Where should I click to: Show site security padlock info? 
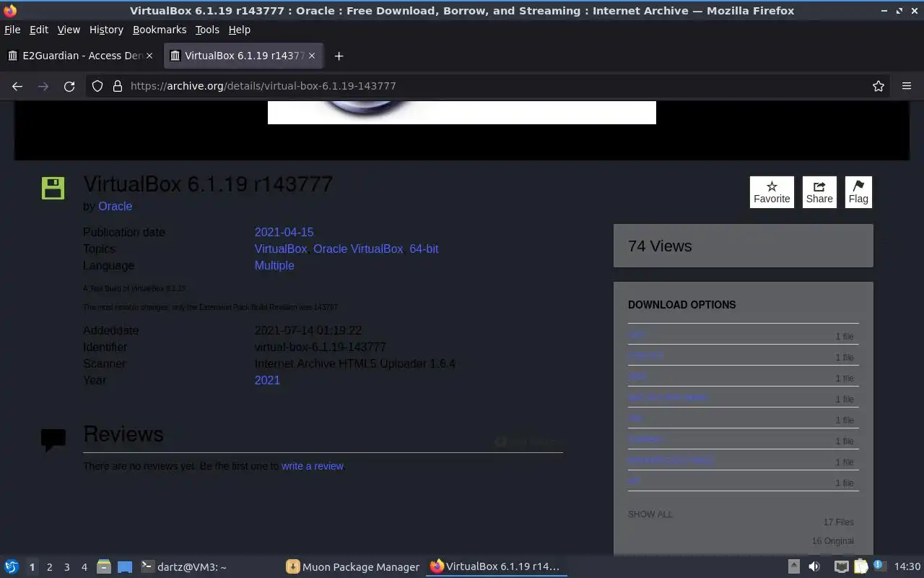tap(118, 86)
